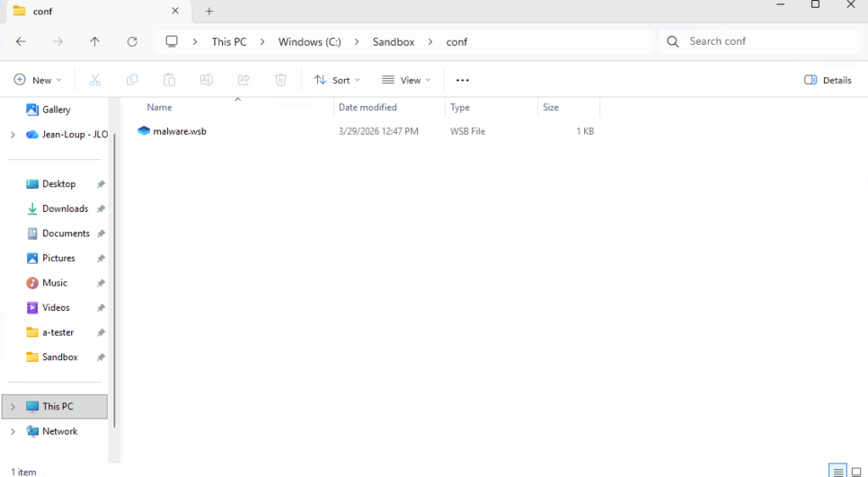Open the Music quick access folder

[x=47, y=283]
